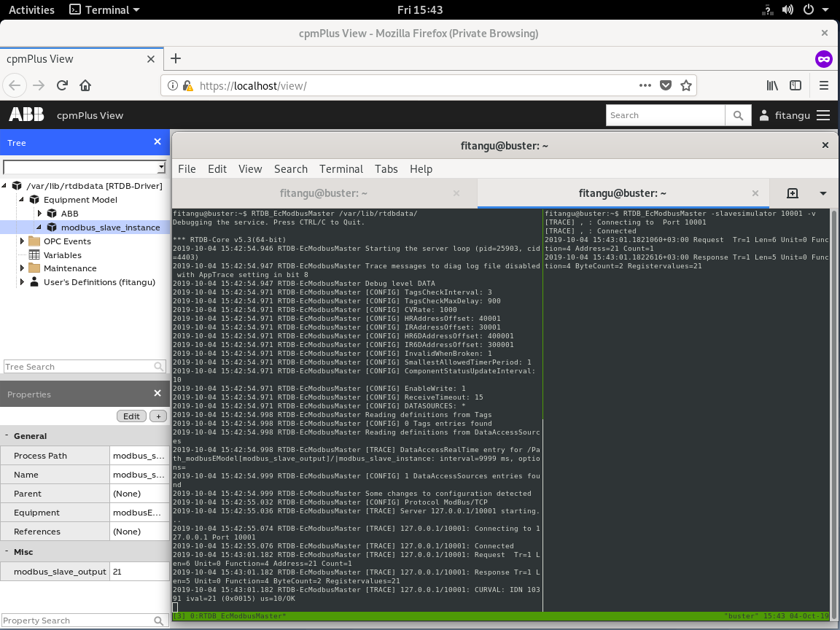Expand OPC Events folder
840x630 pixels.
[x=22, y=241]
